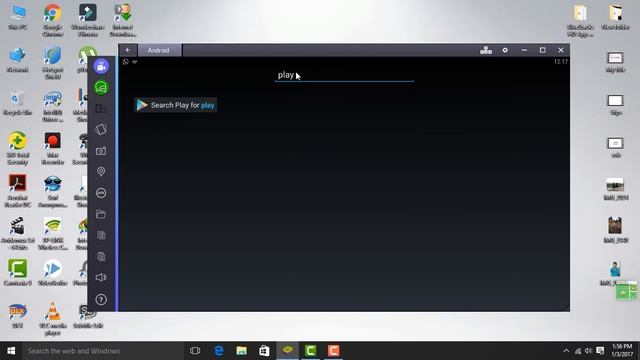Select the This PC desktop icon
Screen dimensions: 640x360
click(18, 18)
